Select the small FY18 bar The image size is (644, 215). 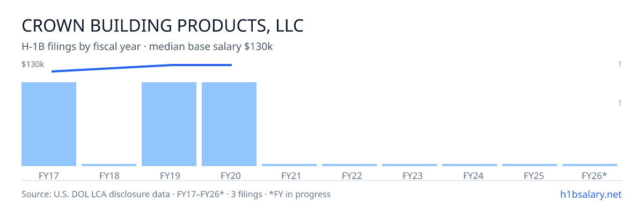point(109,165)
